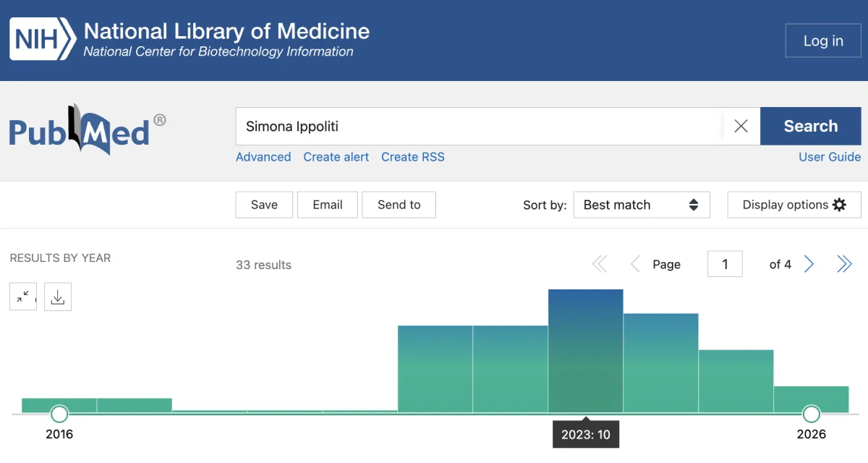The image size is (868, 463).
Task: Collapse the results by year chart
Action: [x=23, y=297]
